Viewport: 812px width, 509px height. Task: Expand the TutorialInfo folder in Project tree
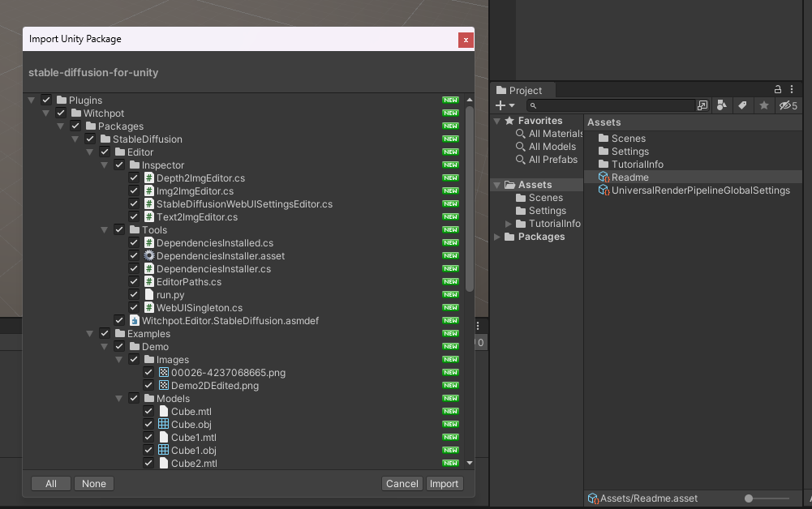pos(509,224)
